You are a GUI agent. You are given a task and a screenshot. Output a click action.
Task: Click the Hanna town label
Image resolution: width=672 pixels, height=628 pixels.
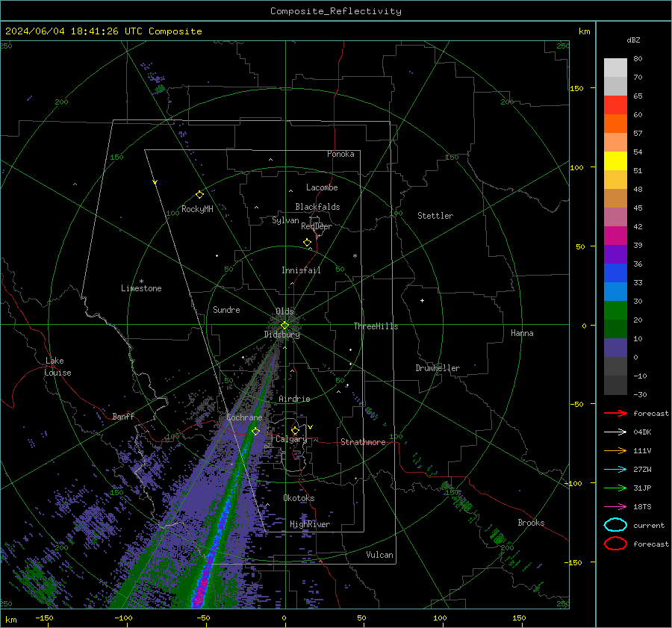(522, 333)
